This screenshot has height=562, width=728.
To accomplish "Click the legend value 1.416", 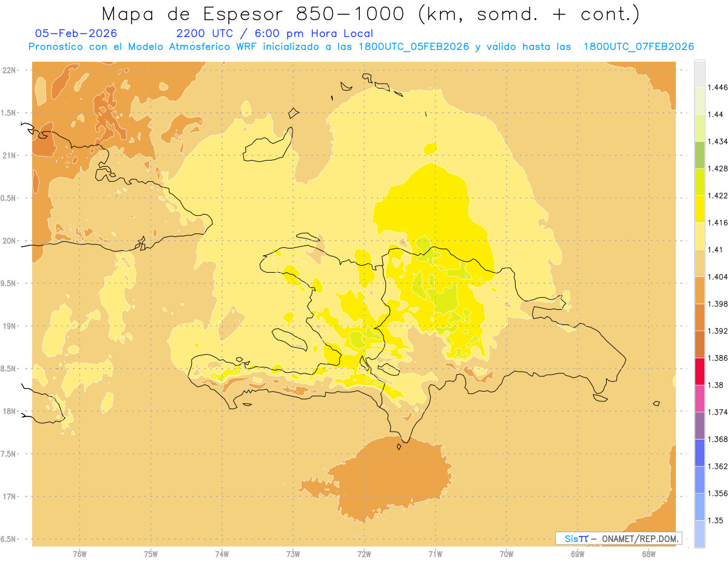I will 719,222.
